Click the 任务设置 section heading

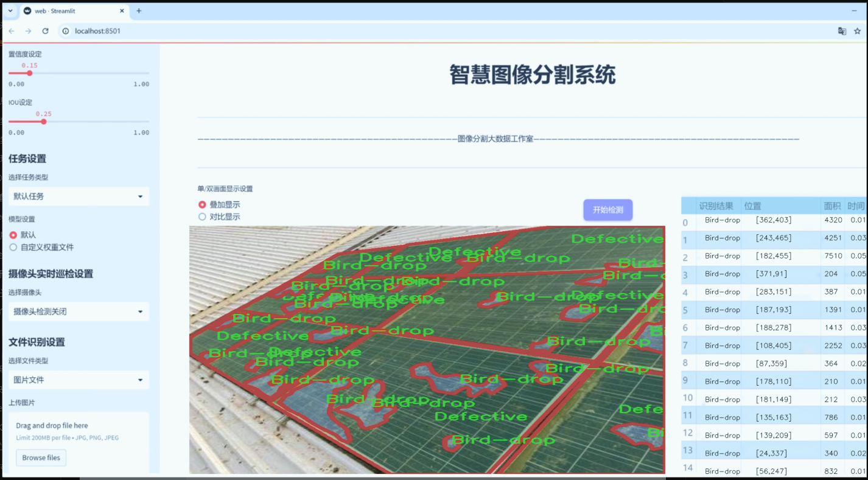pos(27,159)
